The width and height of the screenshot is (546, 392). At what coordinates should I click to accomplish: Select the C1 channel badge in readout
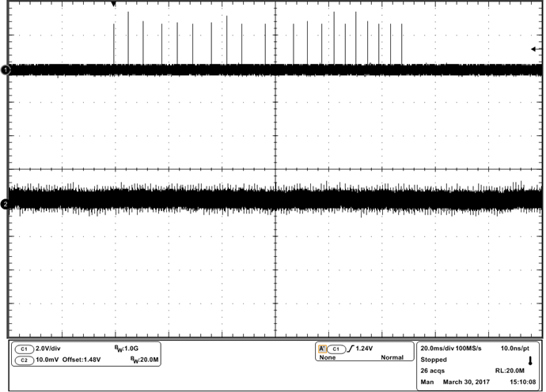[24, 349]
